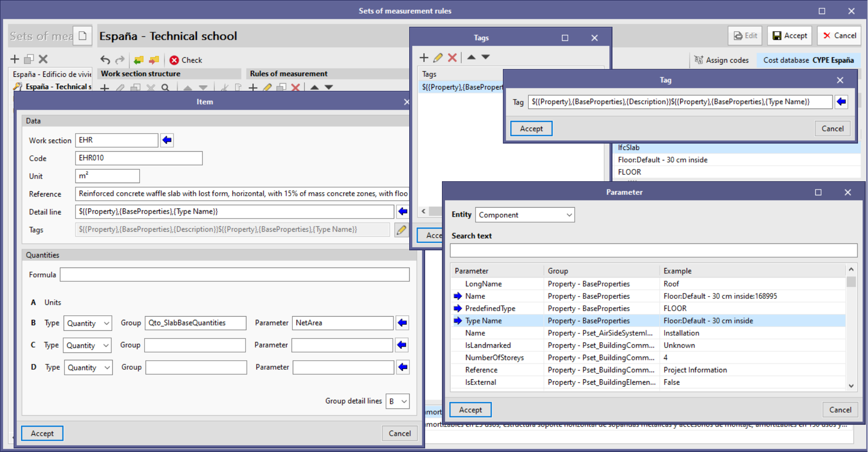Click the Parameter column header
This screenshot has height=452, width=868.
[x=497, y=271]
